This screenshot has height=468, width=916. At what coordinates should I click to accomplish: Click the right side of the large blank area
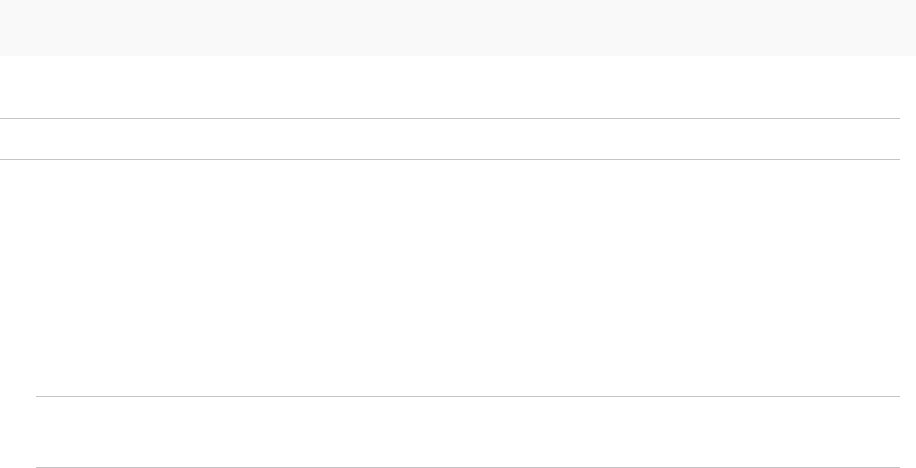[x=850, y=277]
